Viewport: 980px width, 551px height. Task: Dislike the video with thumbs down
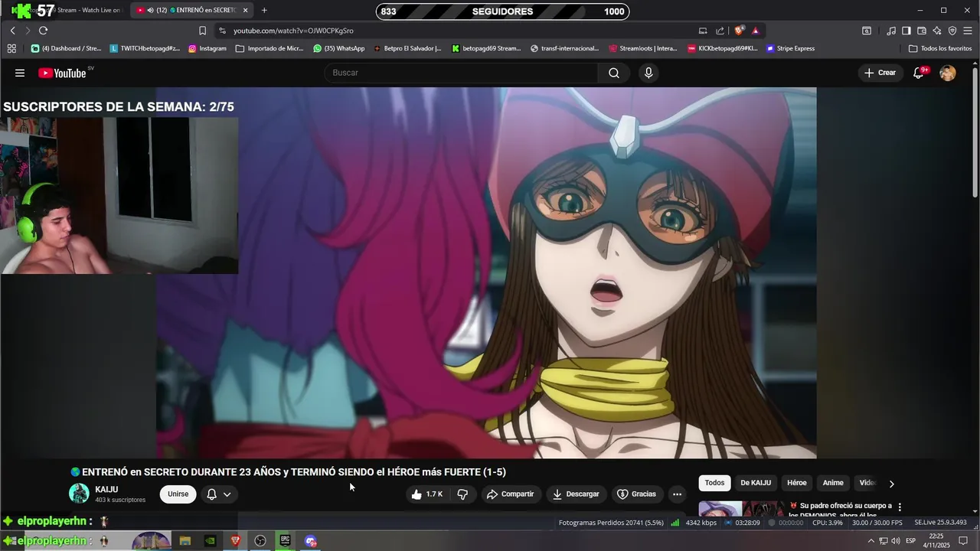coord(462,494)
